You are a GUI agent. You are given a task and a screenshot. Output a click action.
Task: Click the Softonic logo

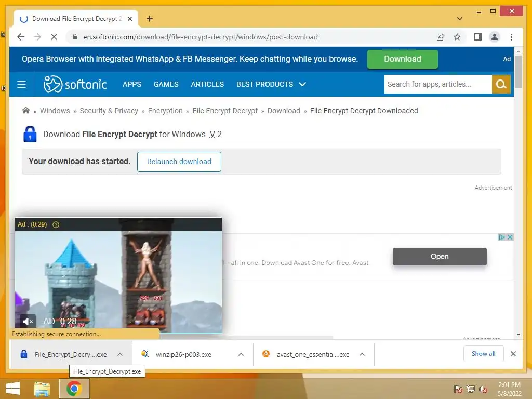click(75, 84)
